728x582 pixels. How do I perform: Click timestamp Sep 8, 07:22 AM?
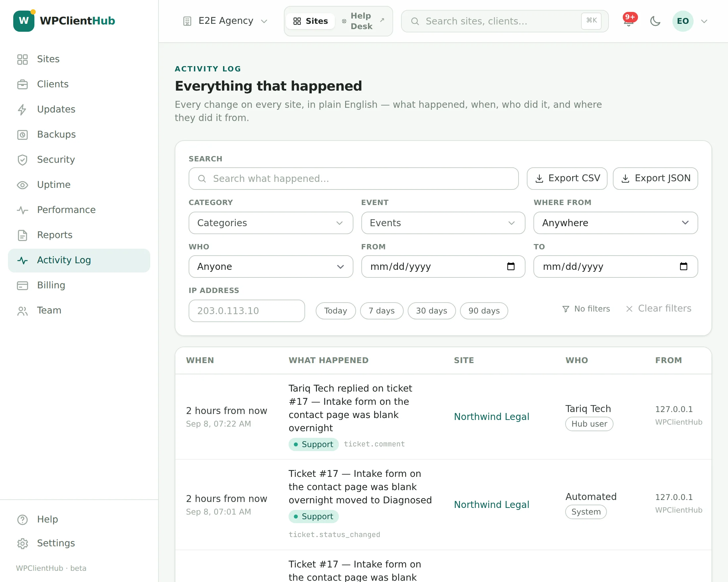[x=218, y=424]
